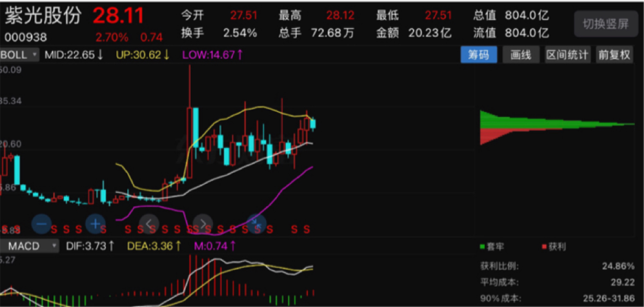Click the current price 28.11

pos(119,16)
